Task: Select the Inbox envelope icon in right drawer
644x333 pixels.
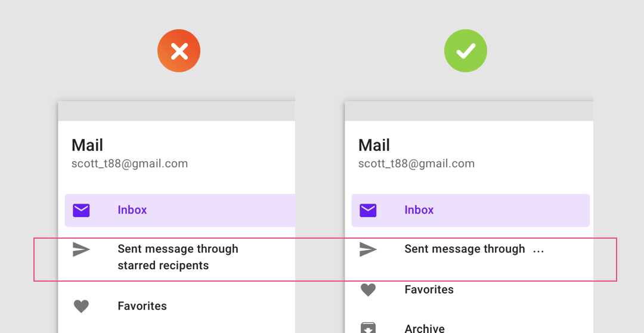Action: tap(367, 211)
